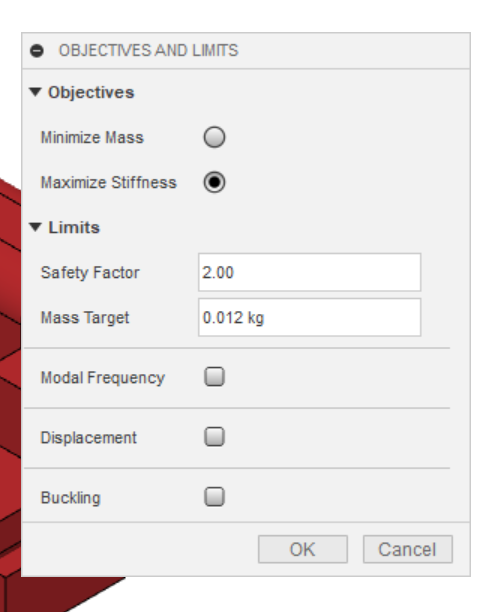Click the Minimize Mass label
Image resolution: width=502 pixels, height=612 pixels.
pyautogui.click(x=92, y=138)
